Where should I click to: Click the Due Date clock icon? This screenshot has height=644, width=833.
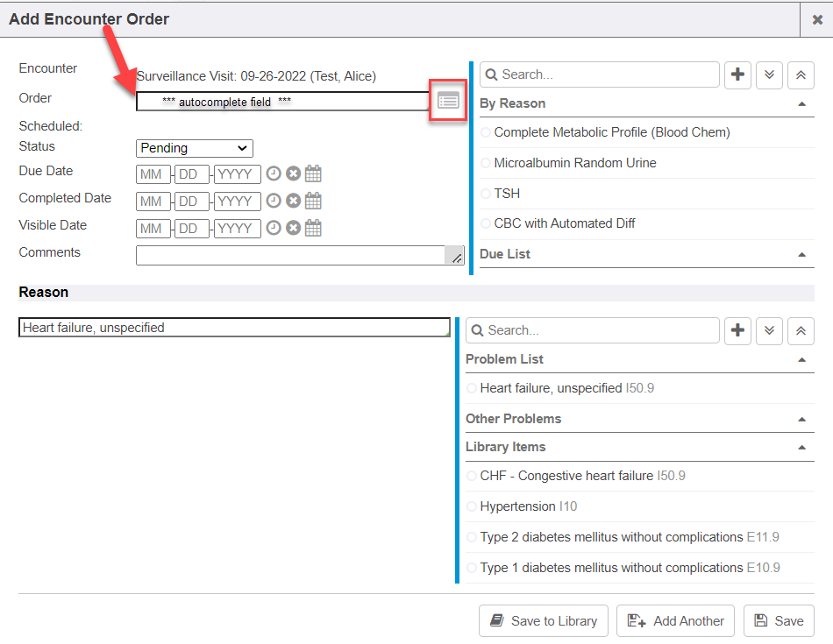point(274,174)
